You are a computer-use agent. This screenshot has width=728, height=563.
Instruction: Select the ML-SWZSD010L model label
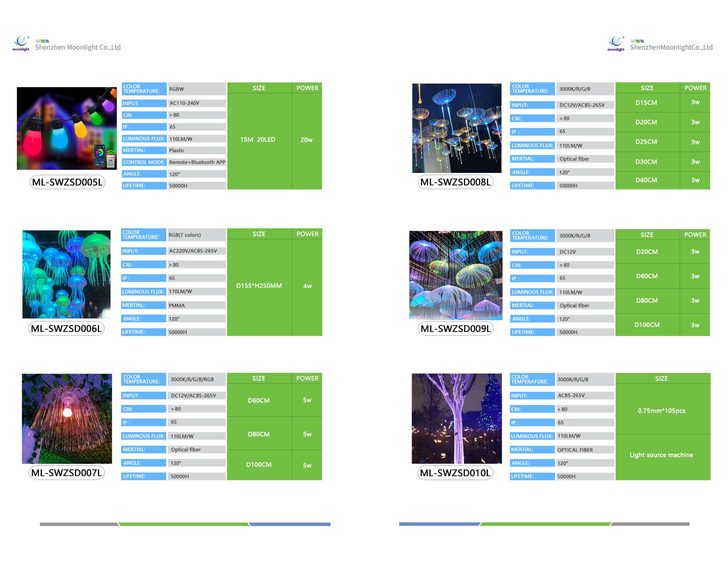[x=455, y=473]
